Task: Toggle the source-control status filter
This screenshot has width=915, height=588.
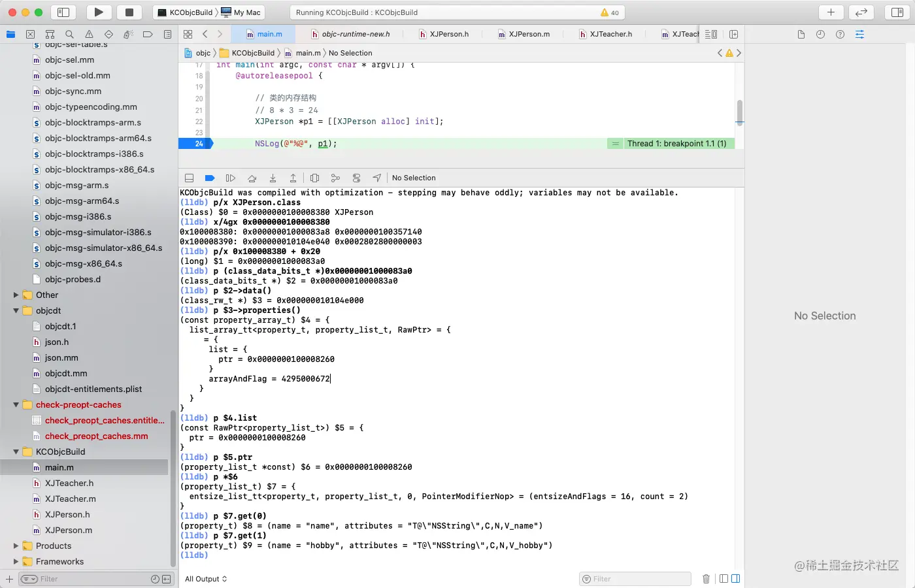Action: tap(167, 579)
